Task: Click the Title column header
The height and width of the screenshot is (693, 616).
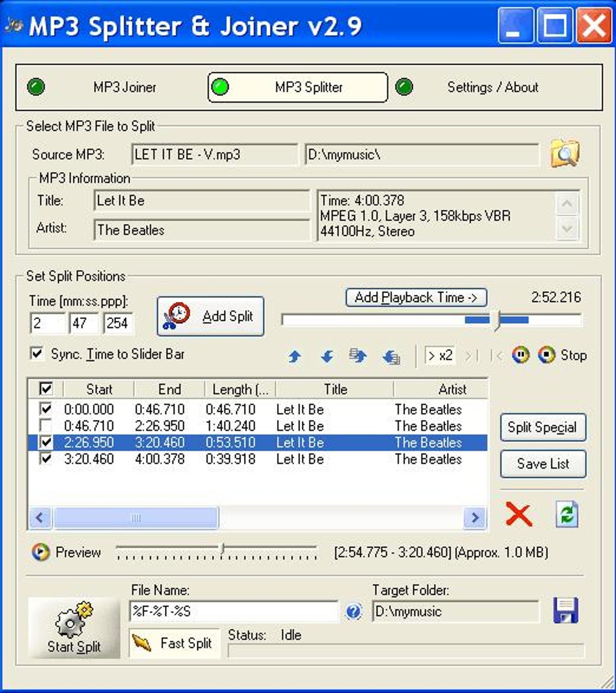Action: click(335, 389)
